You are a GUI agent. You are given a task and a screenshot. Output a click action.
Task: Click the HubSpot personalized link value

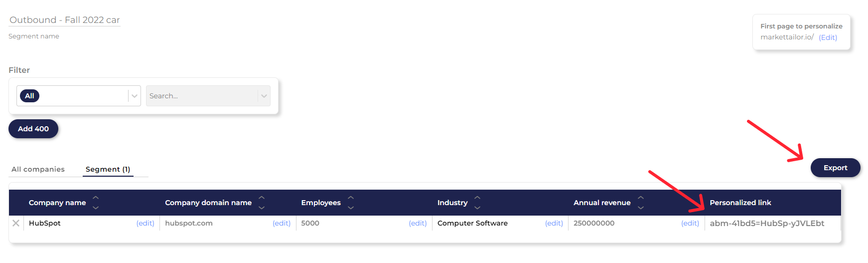click(767, 223)
